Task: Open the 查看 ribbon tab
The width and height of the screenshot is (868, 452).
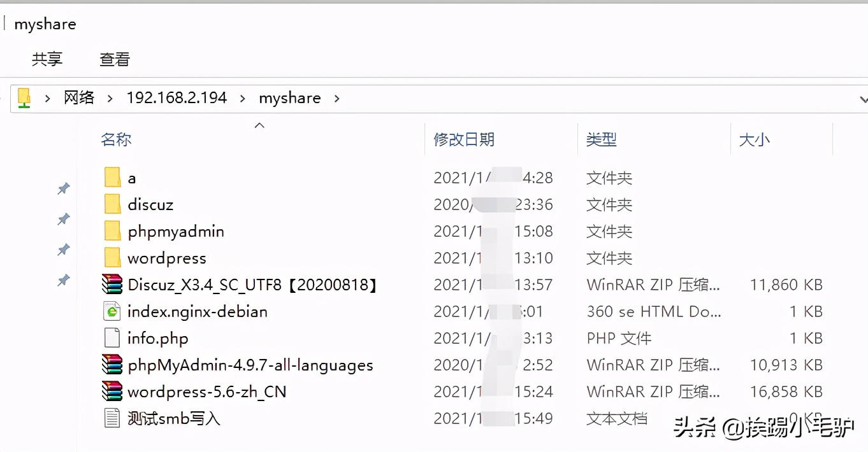Action: point(115,59)
